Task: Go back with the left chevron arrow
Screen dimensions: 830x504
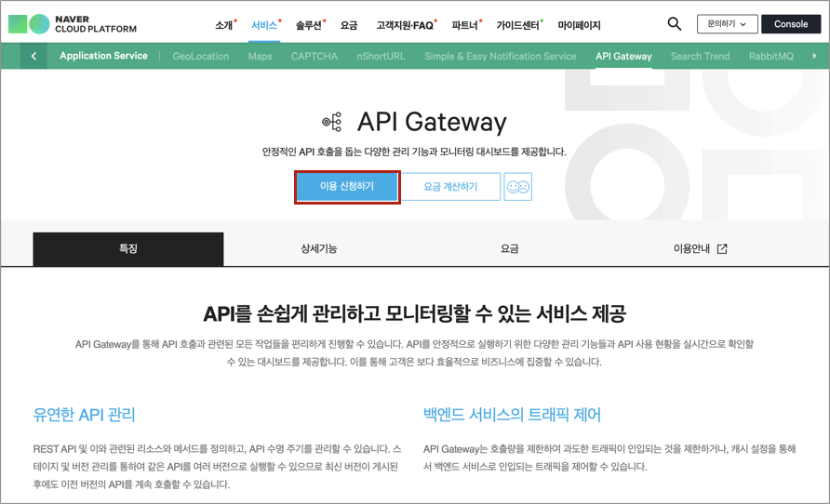Action: (33, 56)
